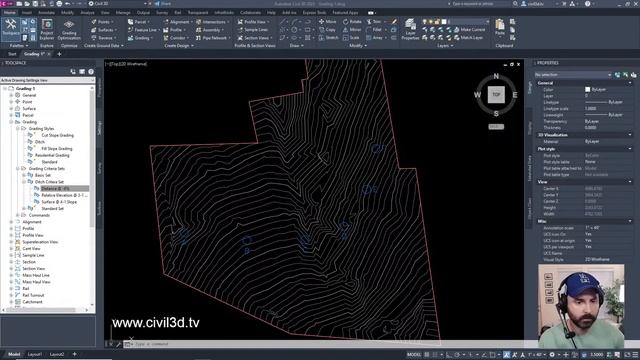Click Sample Lines tool
Viewport: 640px width, 360px height.
(x=253, y=30)
